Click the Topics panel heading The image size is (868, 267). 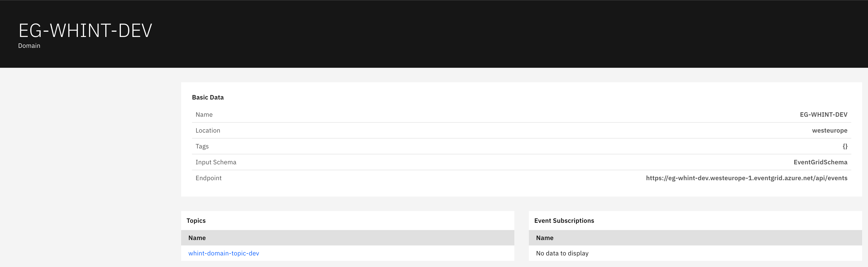196,220
